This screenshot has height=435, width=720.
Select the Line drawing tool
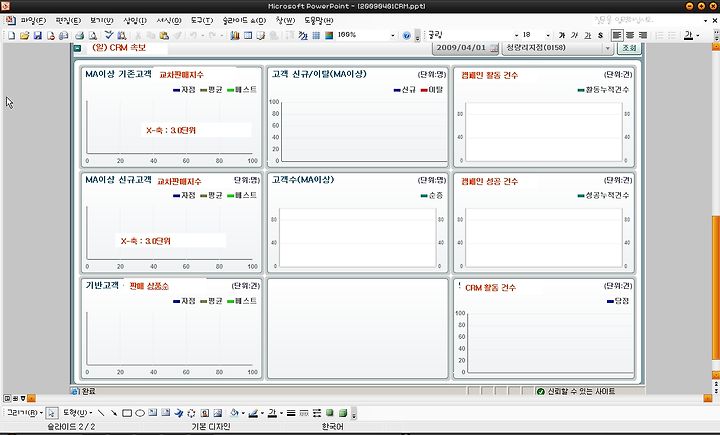click(101, 413)
